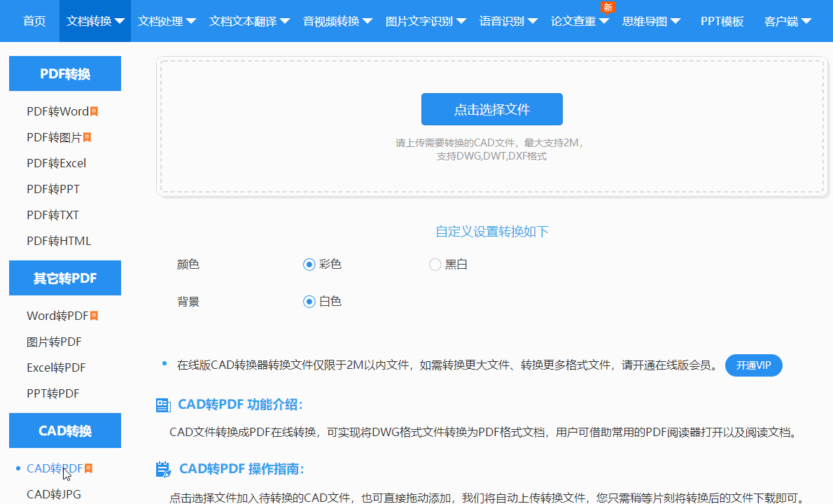Click the orange badge next to PDF转Word
The image size is (833, 504).
pyautogui.click(x=94, y=111)
